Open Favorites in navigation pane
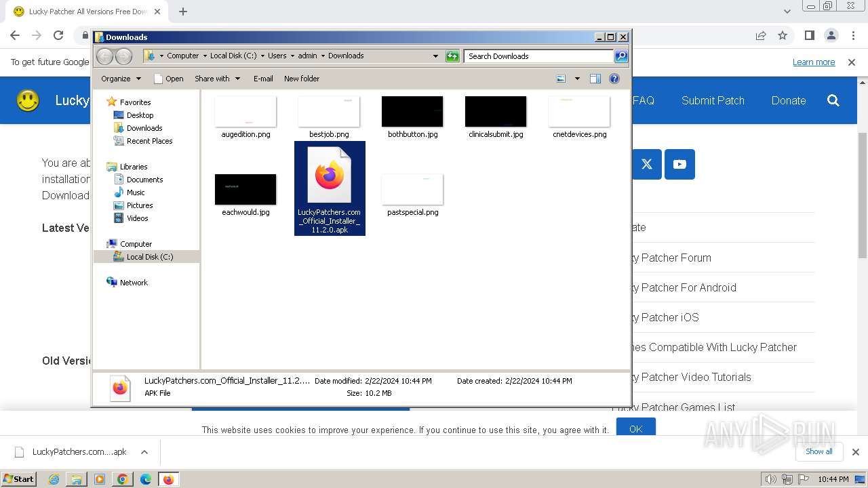Viewport: 868px width, 488px height. pos(135,102)
